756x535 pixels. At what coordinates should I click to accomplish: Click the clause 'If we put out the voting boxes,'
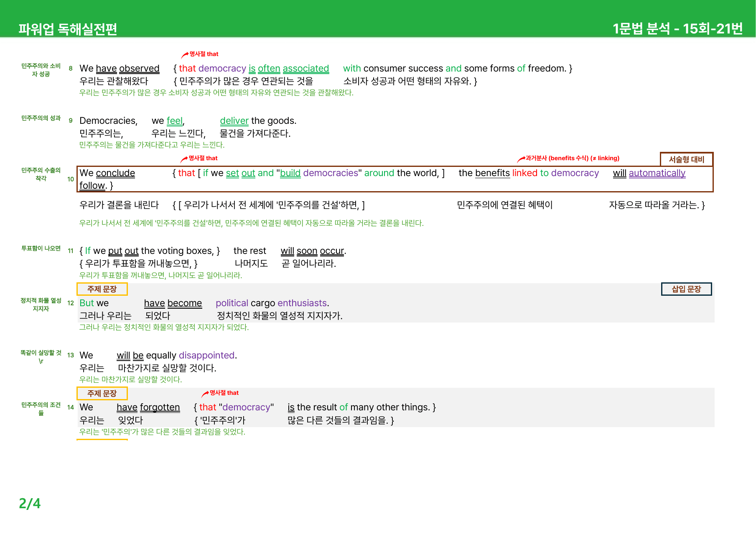pyautogui.click(x=150, y=251)
